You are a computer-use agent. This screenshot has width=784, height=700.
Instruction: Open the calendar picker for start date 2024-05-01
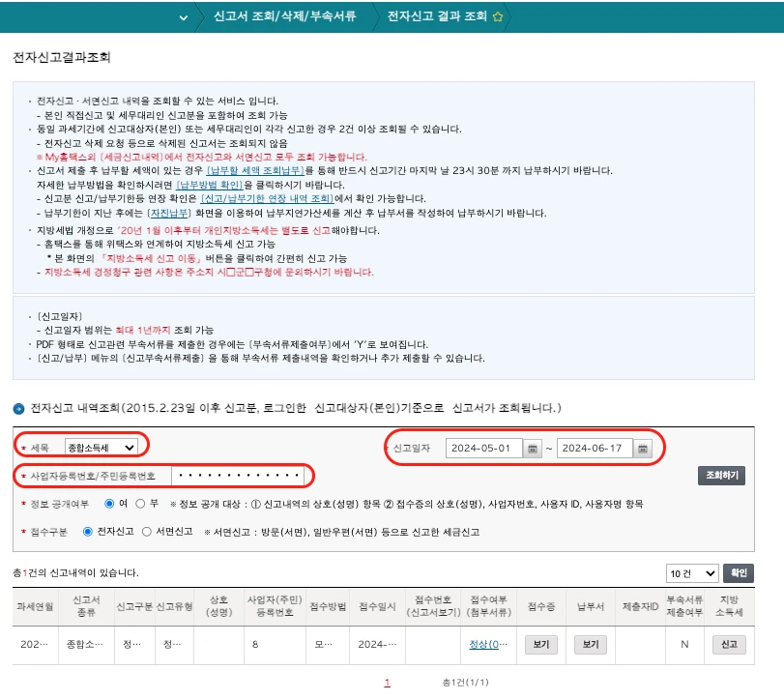532,449
